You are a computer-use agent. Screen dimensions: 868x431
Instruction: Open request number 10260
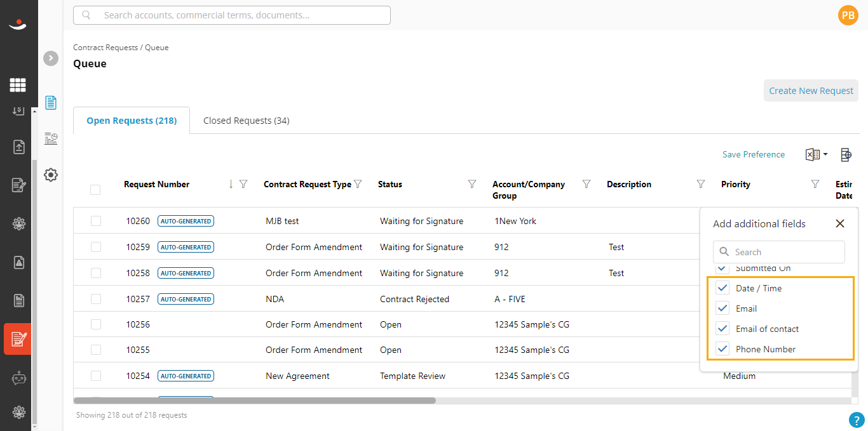coord(138,221)
